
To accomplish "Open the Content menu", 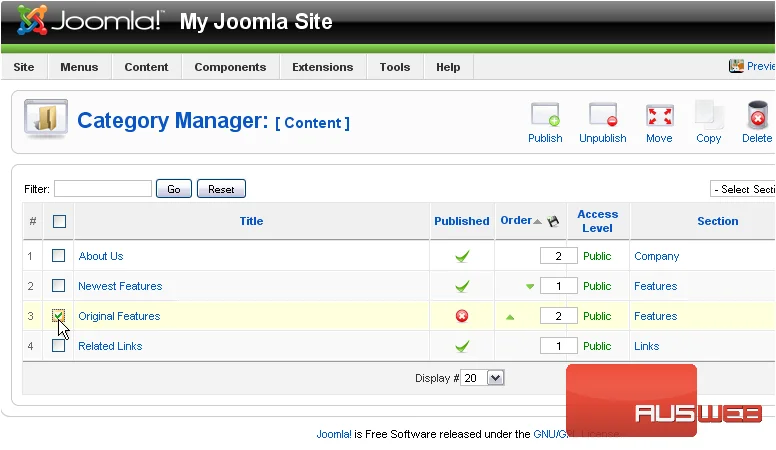I will [146, 67].
